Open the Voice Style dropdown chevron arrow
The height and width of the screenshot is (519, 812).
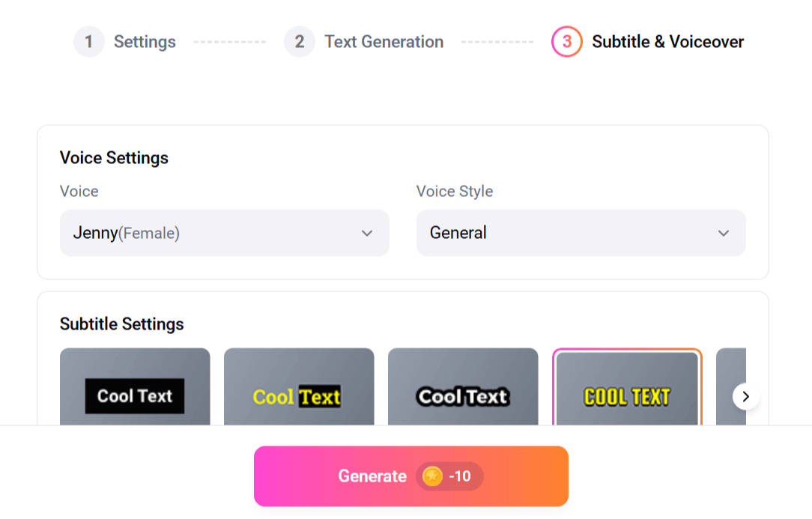[724, 233]
